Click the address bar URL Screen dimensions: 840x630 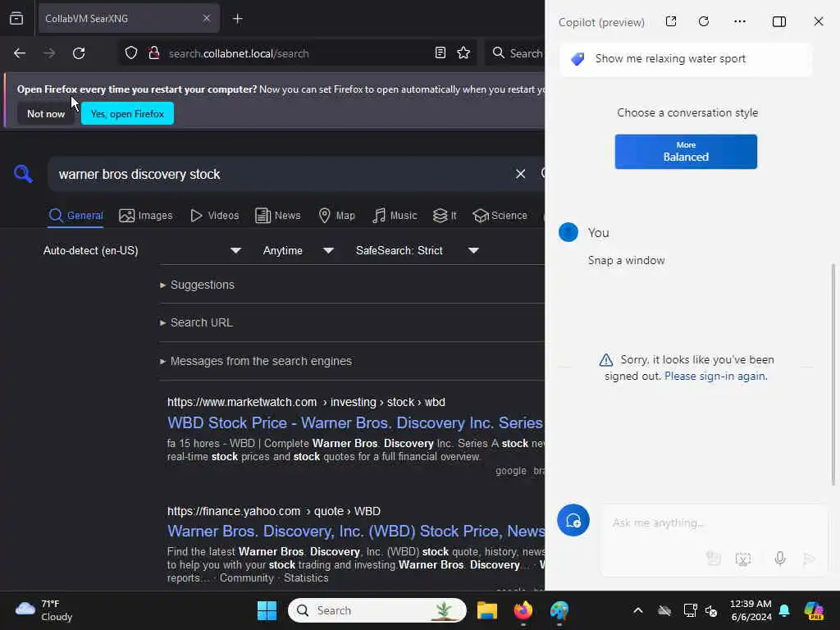(239, 53)
